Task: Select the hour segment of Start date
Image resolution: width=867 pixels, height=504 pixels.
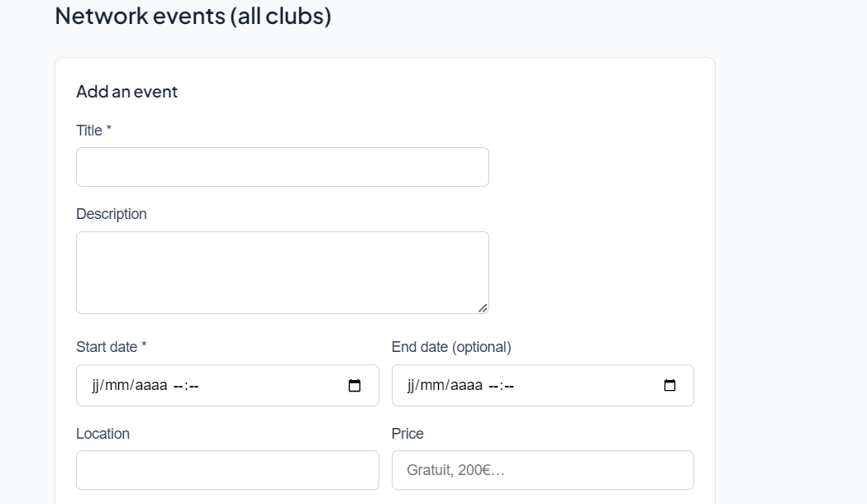Action: [x=178, y=386]
